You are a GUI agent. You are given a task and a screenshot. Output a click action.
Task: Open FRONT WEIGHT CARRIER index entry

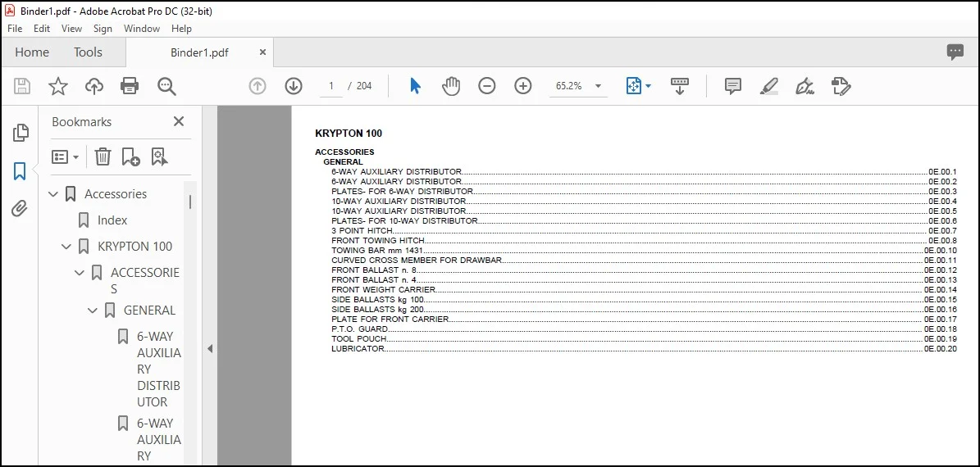tap(644, 290)
